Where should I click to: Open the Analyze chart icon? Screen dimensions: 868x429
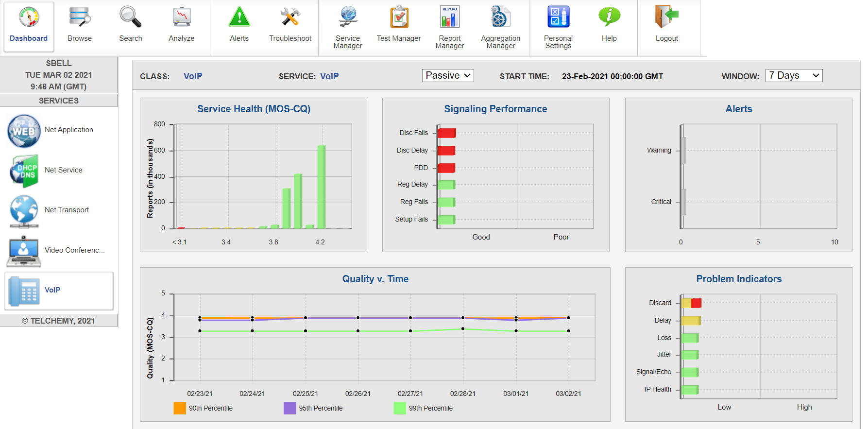coord(181,17)
